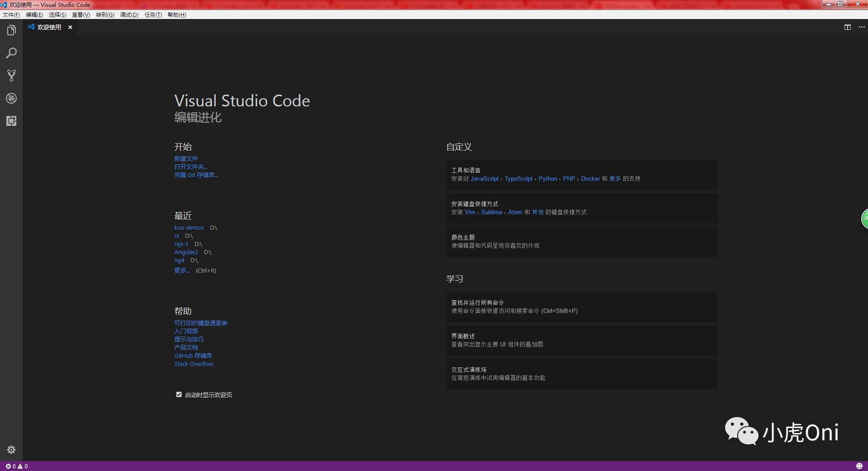Viewport: 868px width, 471px height.
Task: Open the 入门视频 link
Action: [186, 331]
